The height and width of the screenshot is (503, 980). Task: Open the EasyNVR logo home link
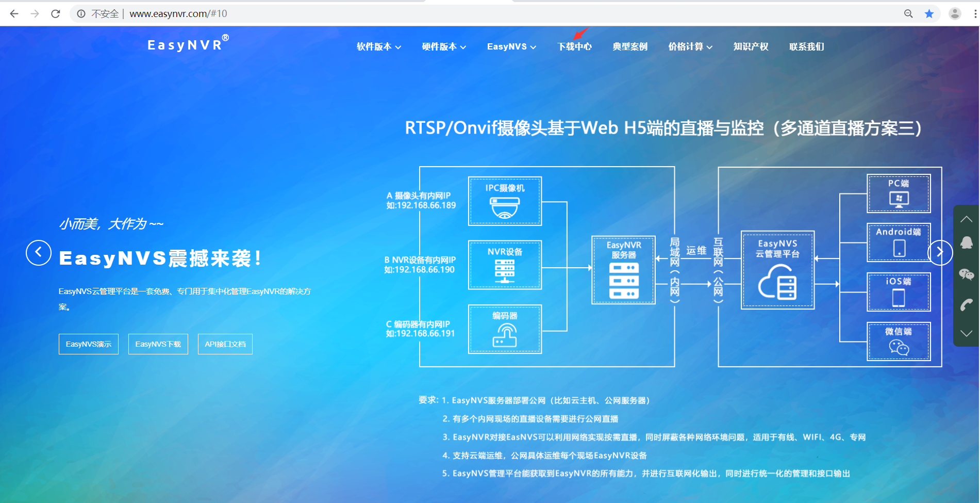pos(188,44)
